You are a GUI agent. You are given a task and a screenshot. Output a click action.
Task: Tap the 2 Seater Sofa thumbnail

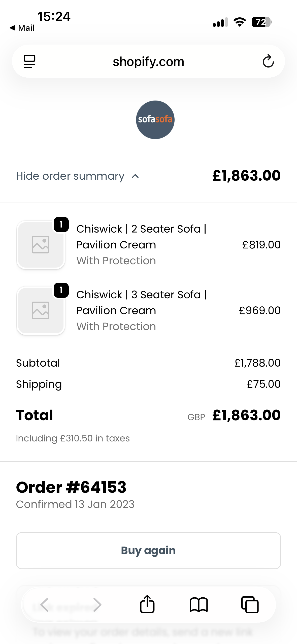[41, 245]
